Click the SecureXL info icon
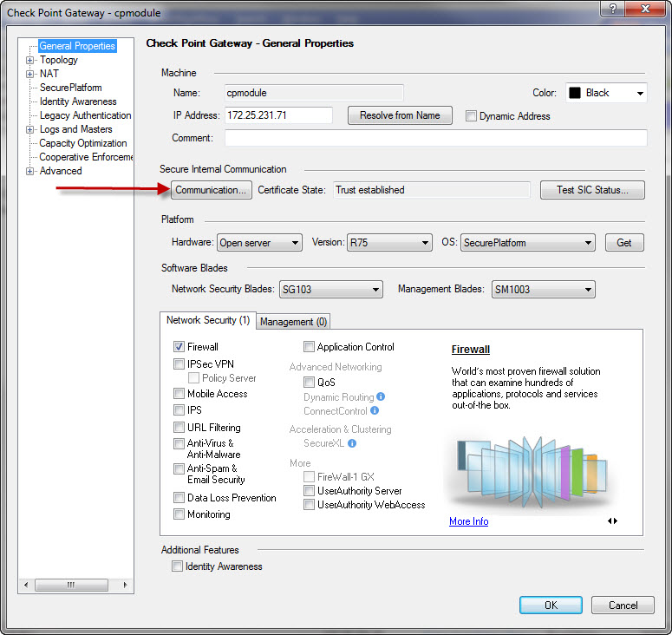The image size is (672, 635). (352, 443)
